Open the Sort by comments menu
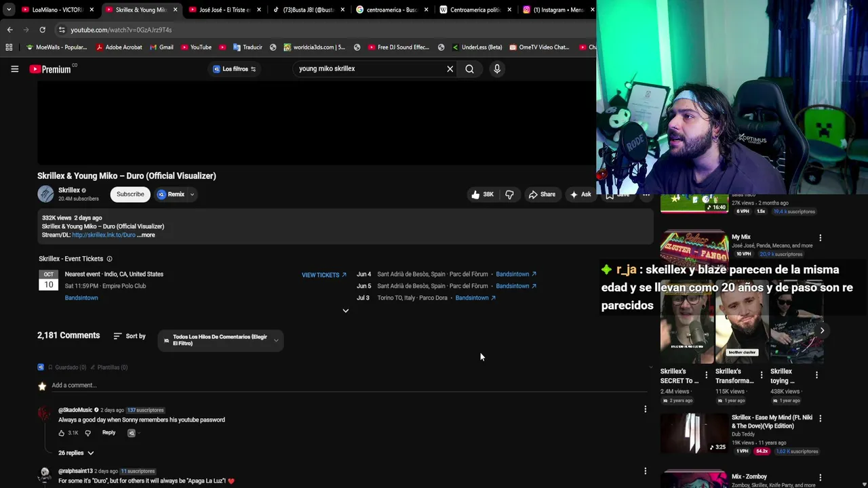 coord(130,336)
